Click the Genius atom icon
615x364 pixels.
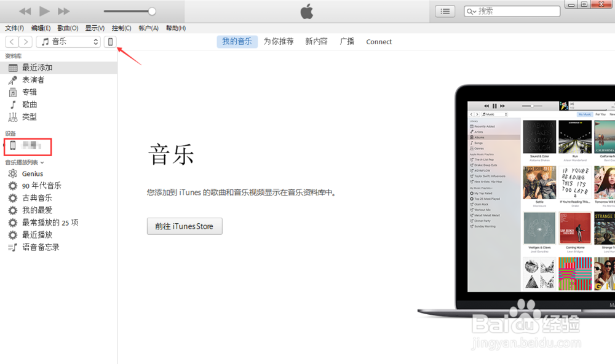[x=13, y=173]
